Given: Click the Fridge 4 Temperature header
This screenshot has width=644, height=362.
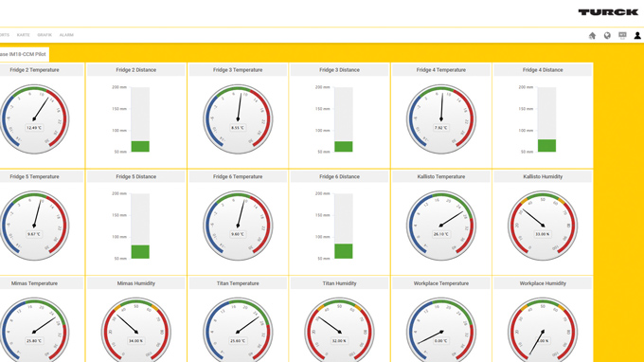Looking at the screenshot, I should tap(441, 70).
